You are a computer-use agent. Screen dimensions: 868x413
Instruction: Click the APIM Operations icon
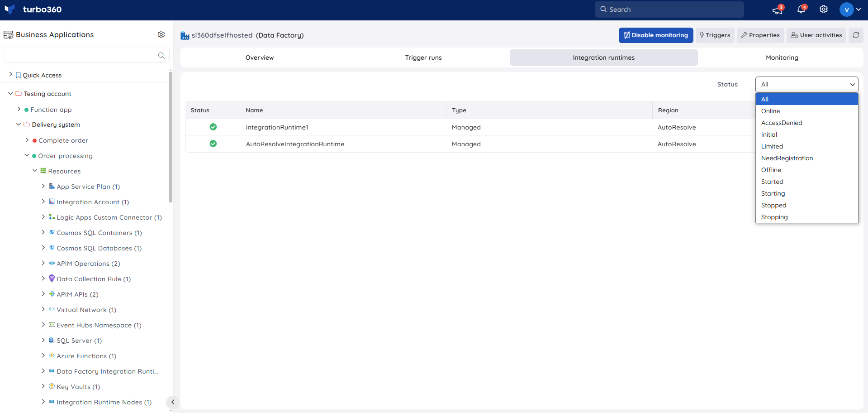[x=52, y=263]
